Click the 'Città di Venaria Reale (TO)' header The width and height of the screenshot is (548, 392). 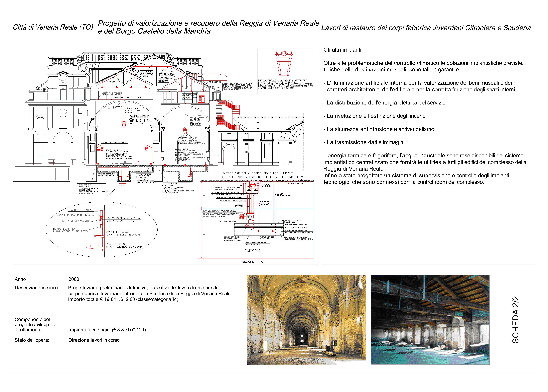53,27
